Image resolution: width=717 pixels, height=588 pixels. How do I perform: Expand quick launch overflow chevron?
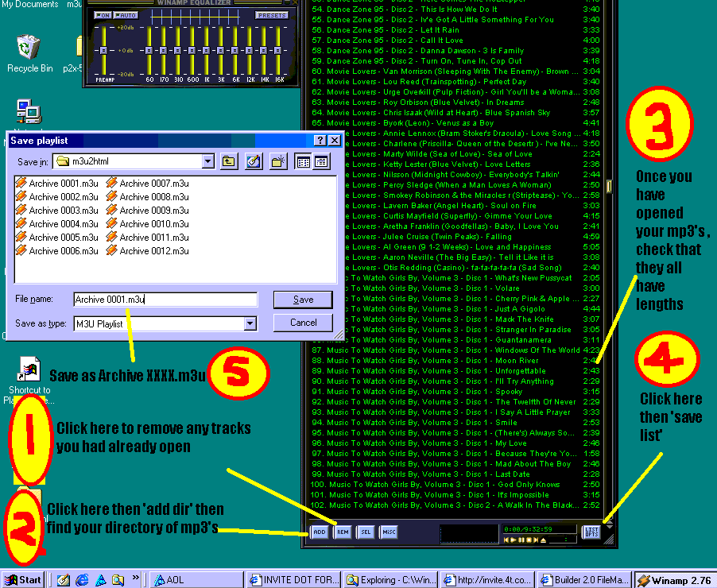click(135, 578)
